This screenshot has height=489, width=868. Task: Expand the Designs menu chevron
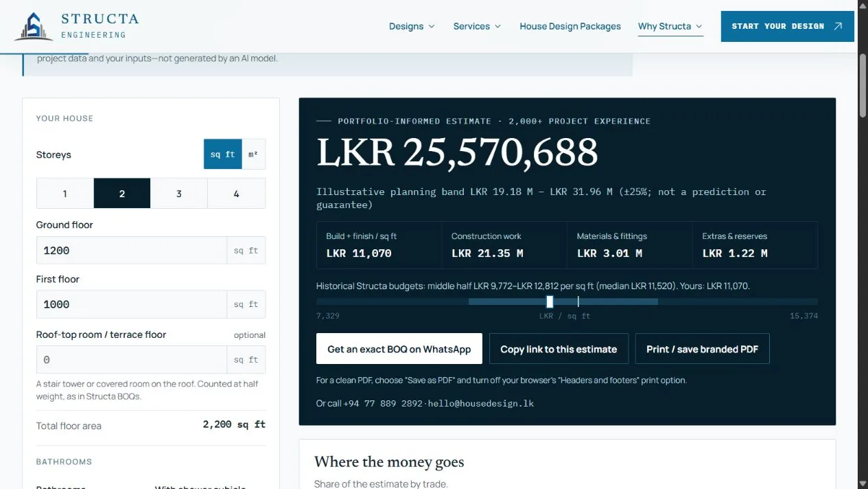tap(432, 26)
